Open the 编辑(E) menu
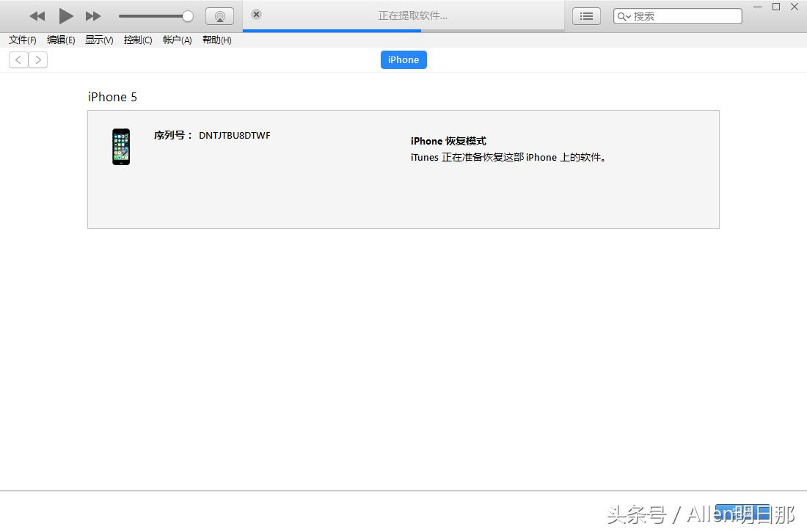This screenshot has width=807, height=532. (x=61, y=40)
